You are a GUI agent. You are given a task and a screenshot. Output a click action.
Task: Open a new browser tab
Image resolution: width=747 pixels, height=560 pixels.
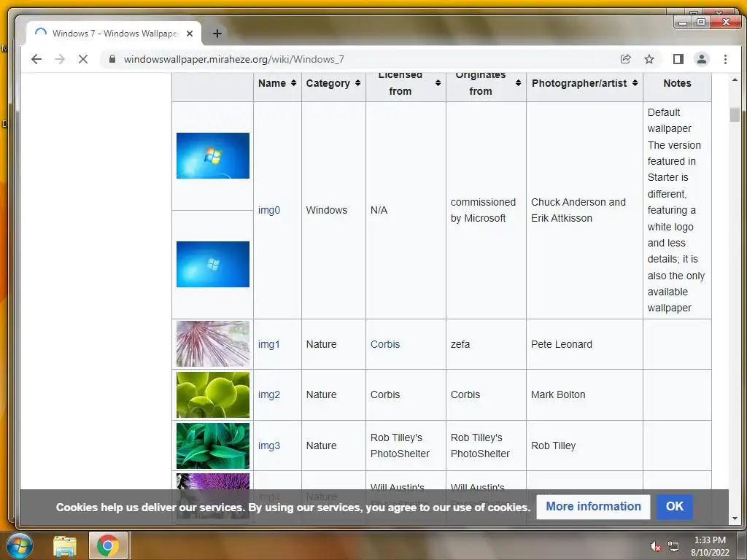tap(217, 34)
